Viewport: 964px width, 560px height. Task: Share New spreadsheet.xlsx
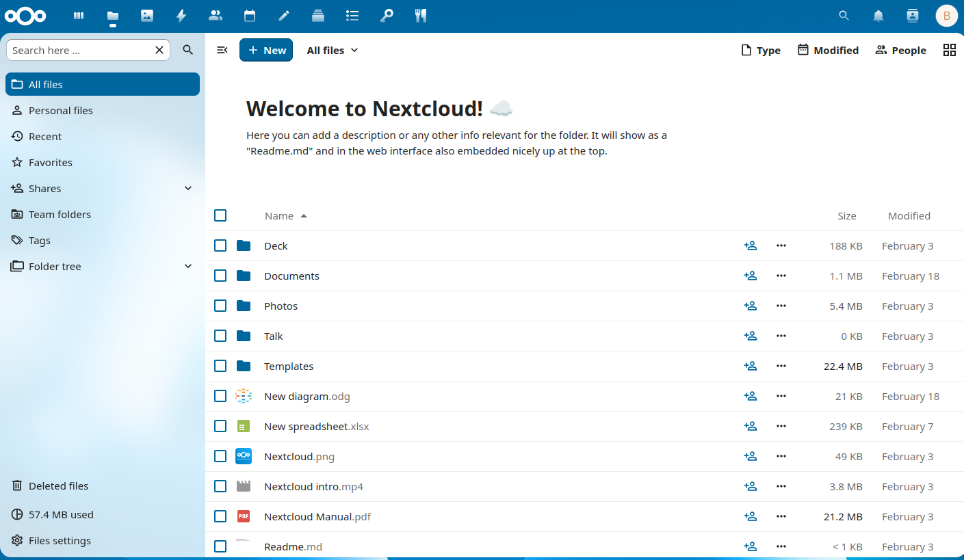point(751,426)
